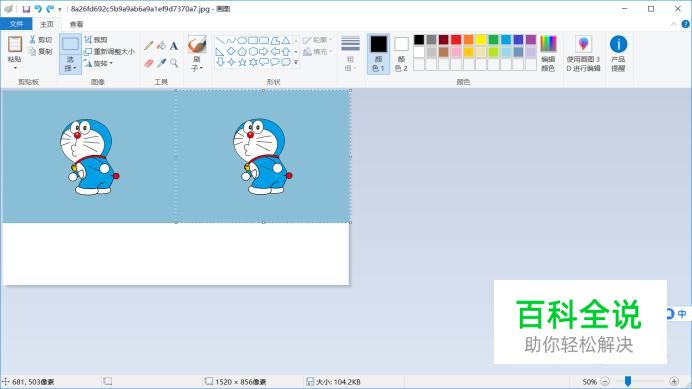Select 颜色 2 (Color 2) box

click(x=401, y=54)
